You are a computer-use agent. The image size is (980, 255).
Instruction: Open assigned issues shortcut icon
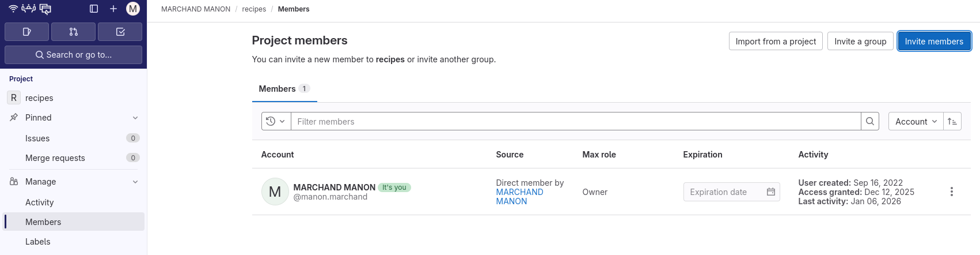tap(26, 32)
